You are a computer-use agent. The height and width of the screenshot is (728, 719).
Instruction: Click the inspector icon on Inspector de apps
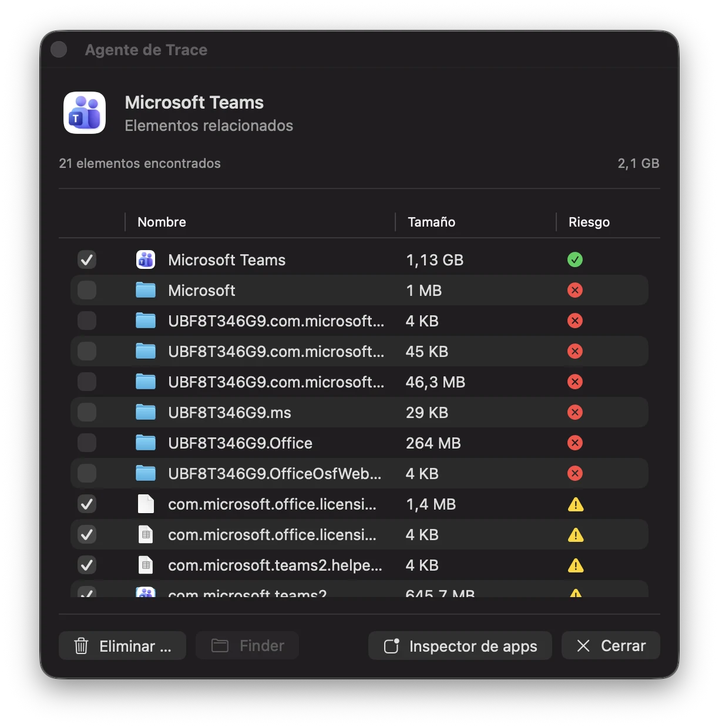click(x=392, y=646)
